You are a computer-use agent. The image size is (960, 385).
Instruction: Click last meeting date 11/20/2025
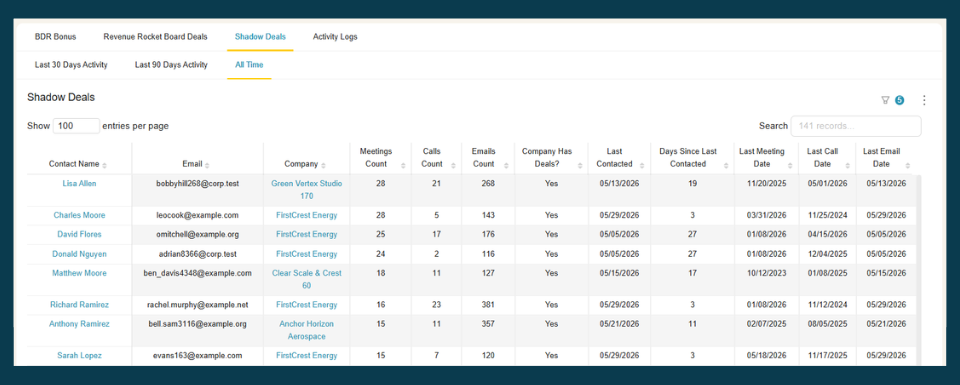[x=766, y=184]
